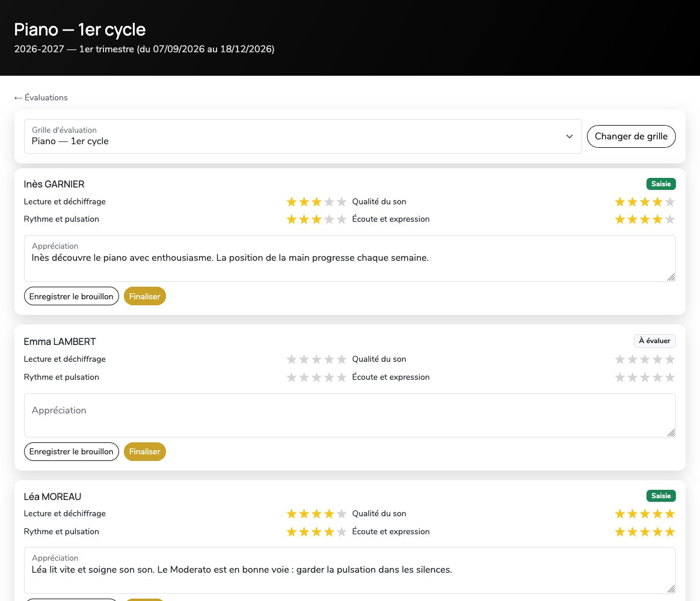Set Léa MOREAU Rythme et pulsation to fifth star
Screen dimensions: 700x601
pos(342,532)
